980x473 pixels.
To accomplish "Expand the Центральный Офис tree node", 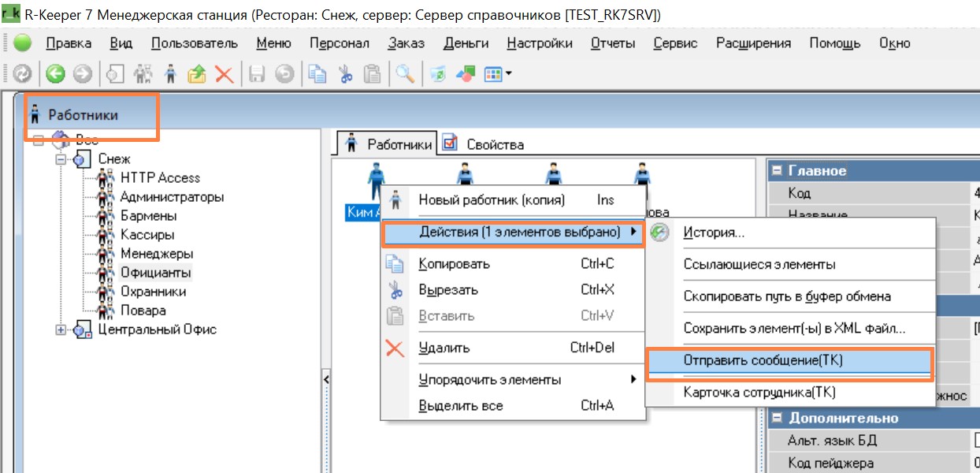I will pyautogui.click(x=61, y=330).
